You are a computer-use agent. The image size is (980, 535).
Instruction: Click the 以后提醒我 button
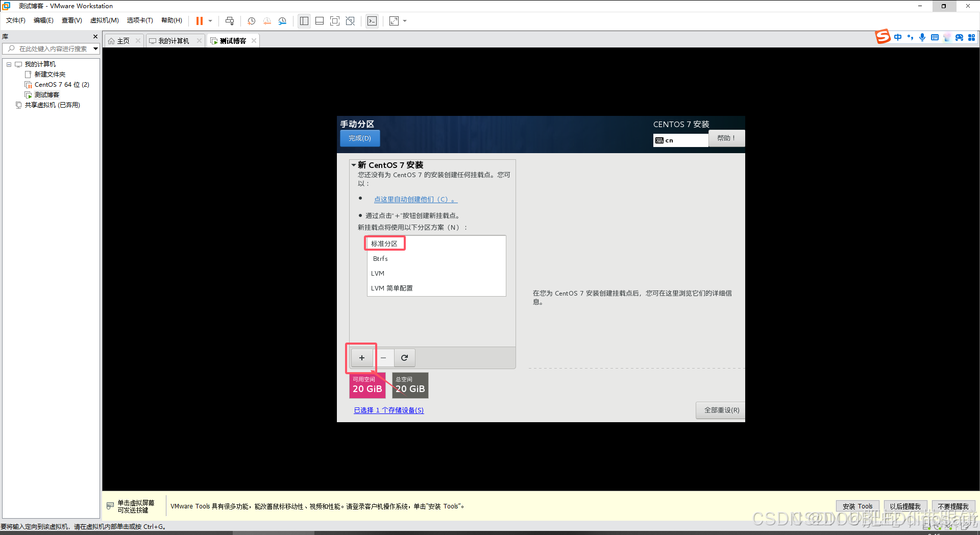(905, 506)
